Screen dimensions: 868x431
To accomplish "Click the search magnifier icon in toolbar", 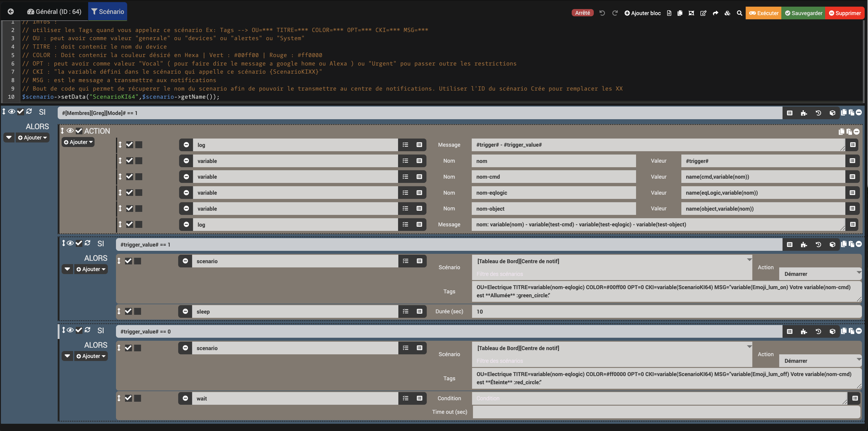I will point(739,13).
